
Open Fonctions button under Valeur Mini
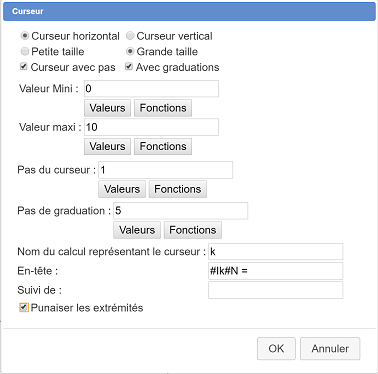pos(163,108)
